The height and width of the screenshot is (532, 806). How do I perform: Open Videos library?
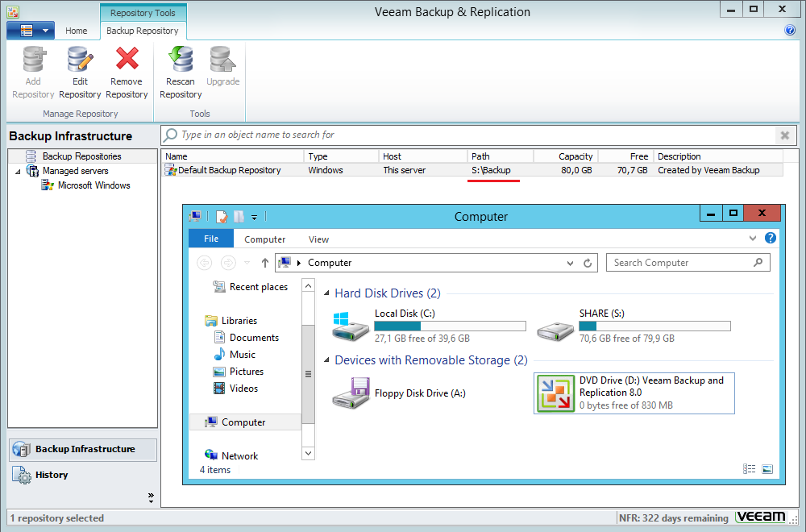(x=235, y=389)
